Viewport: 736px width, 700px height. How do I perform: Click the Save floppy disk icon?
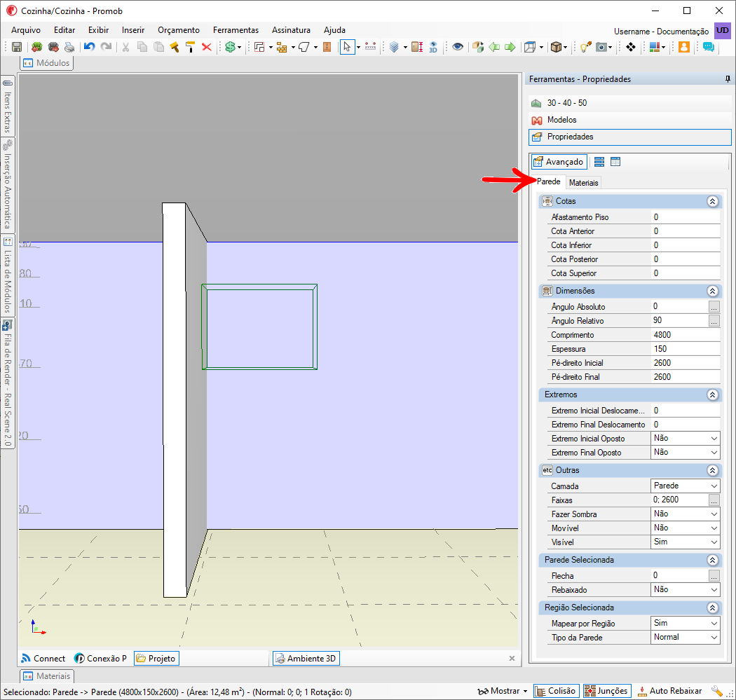[17, 47]
